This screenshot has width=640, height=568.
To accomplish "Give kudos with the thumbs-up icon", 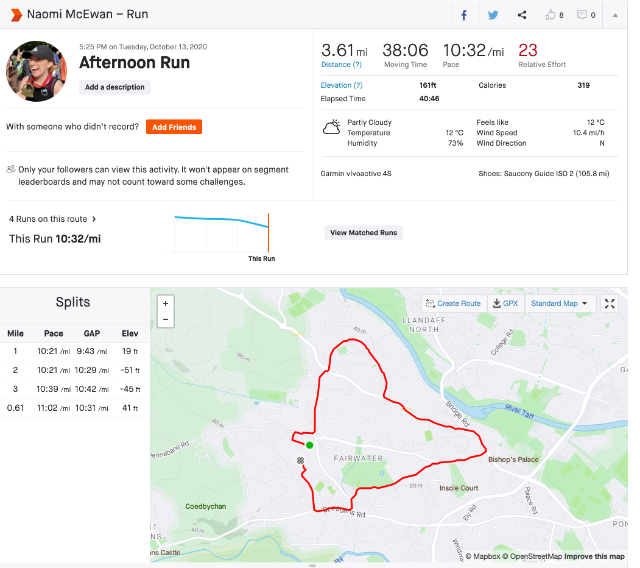I will (x=551, y=15).
